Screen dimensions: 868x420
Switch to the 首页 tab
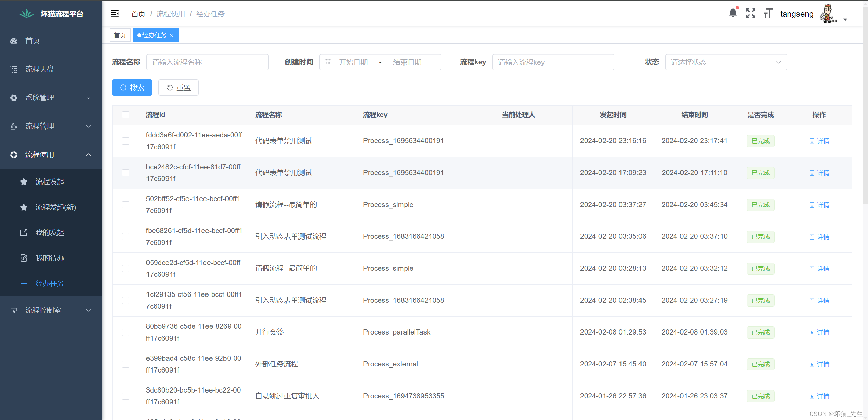tap(120, 35)
